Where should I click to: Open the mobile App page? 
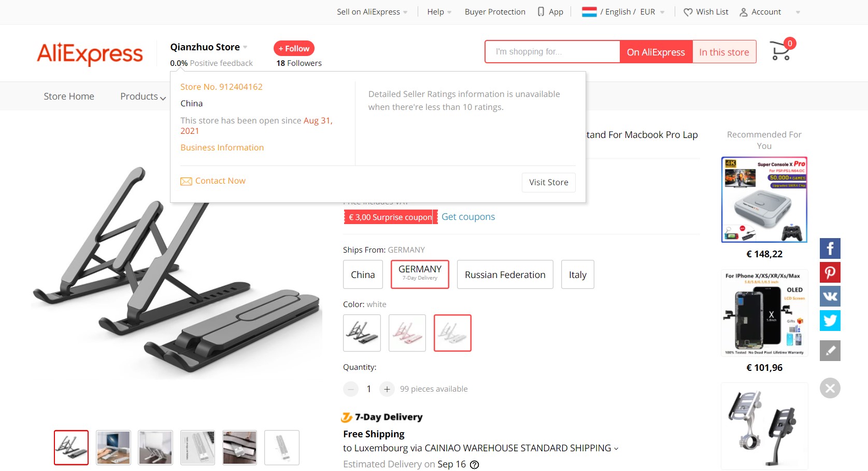pyautogui.click(x=550, y=11)
